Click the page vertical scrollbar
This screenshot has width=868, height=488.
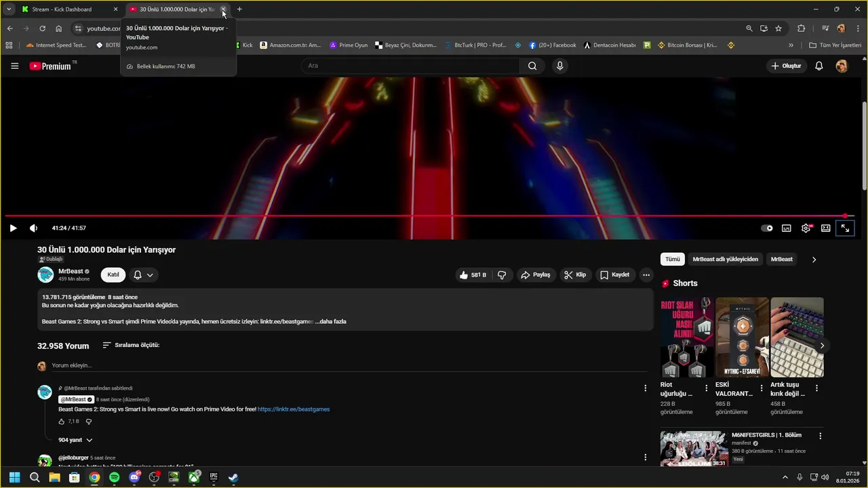[x=864, y=146]
